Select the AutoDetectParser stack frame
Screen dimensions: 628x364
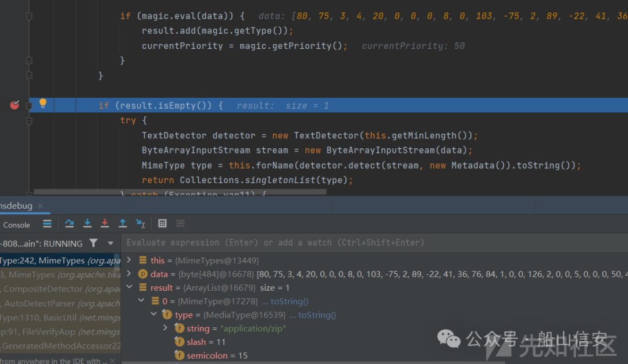[60, 303]
